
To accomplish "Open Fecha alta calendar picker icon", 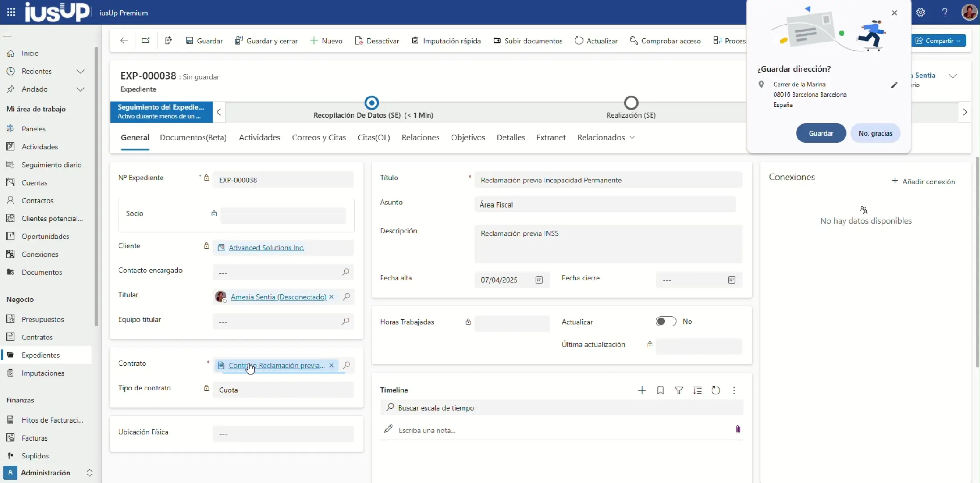I will tap(539, 280).
